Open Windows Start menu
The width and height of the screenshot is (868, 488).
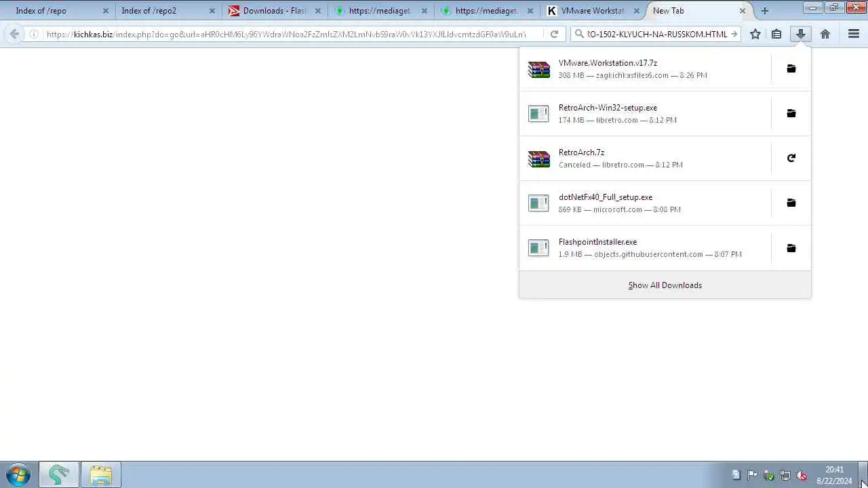[x=18, y=474]
